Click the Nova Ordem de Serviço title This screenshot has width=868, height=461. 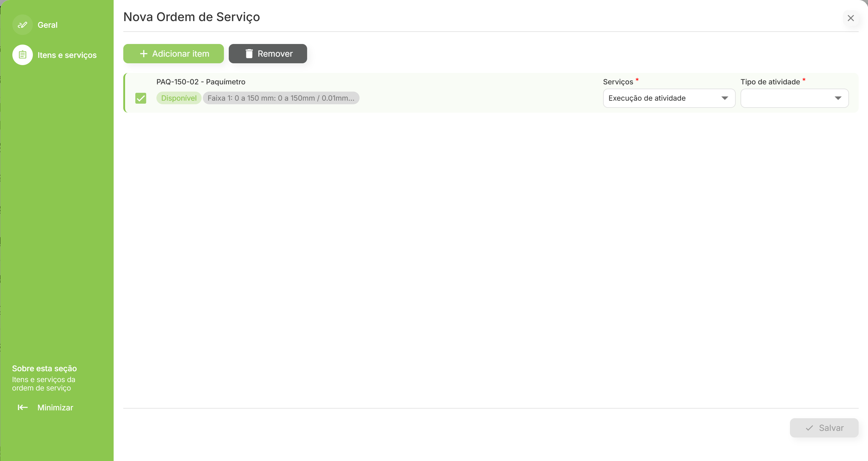[191, 17]
